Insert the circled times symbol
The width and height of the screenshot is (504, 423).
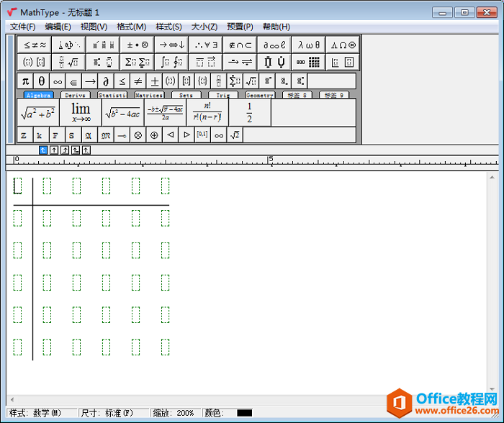138,135
